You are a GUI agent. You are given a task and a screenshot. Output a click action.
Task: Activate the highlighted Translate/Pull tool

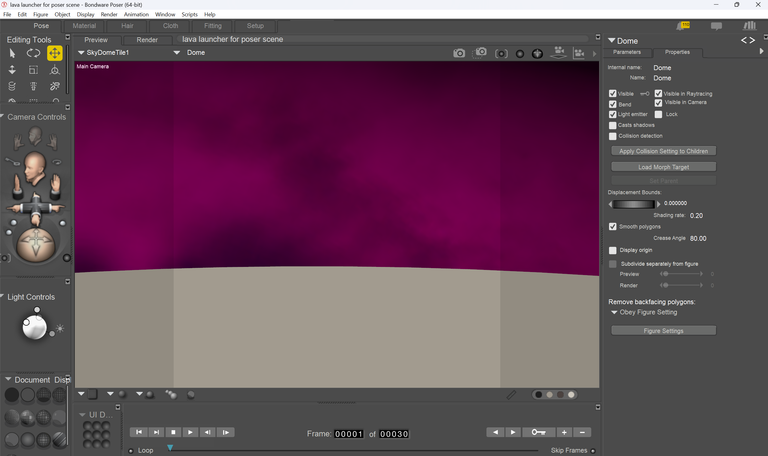(54, 53)
